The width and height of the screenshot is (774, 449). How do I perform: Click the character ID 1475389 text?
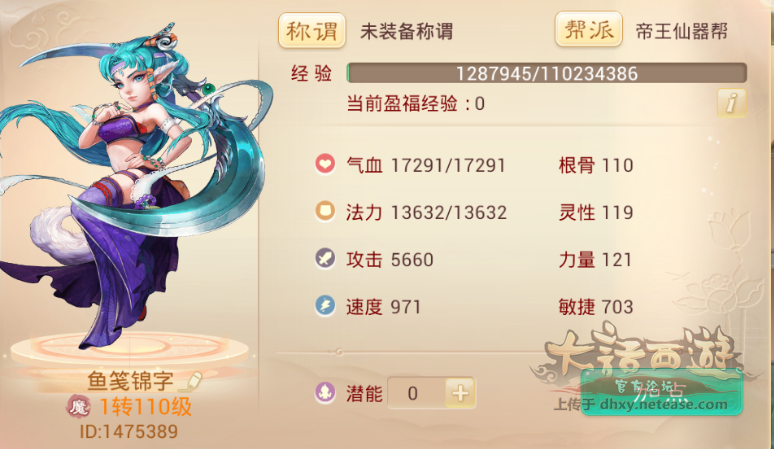(128, 432)
